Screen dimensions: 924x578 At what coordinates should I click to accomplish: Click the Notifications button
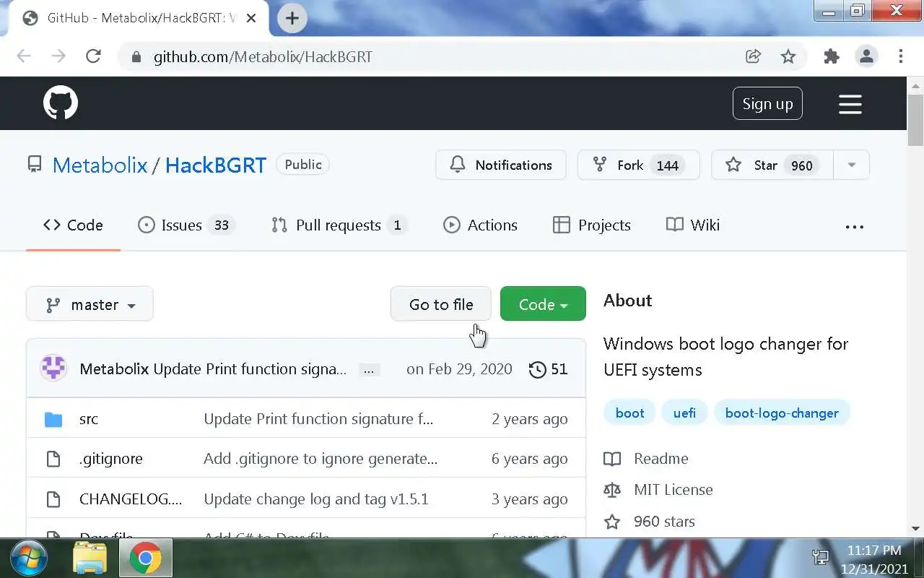[501, 165]
